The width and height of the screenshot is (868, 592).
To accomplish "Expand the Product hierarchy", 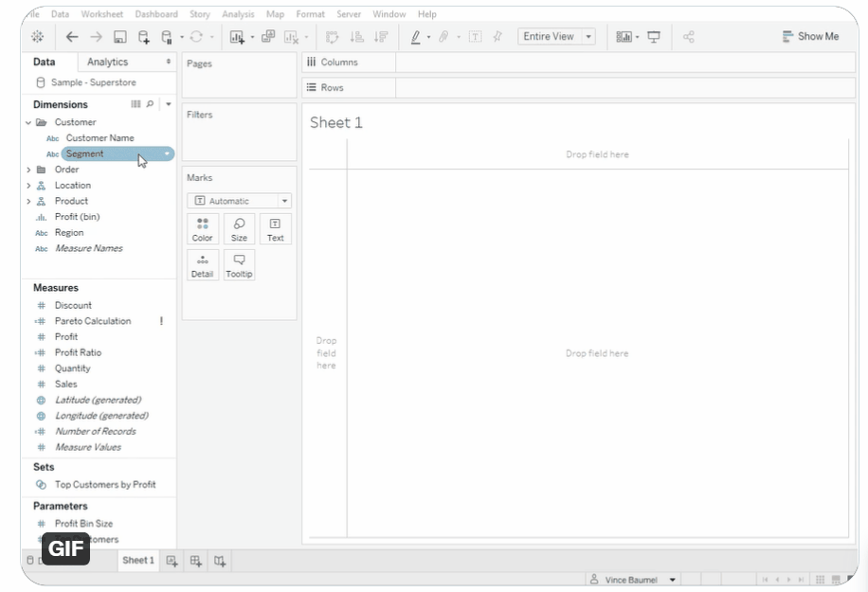I will pos(28,202).
